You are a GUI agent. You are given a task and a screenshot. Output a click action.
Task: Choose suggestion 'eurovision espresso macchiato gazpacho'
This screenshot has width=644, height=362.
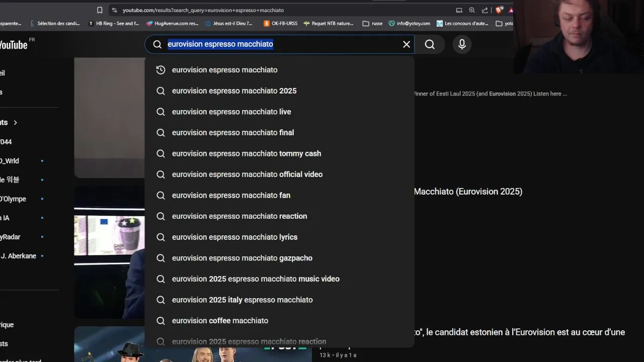click(279, 258)
